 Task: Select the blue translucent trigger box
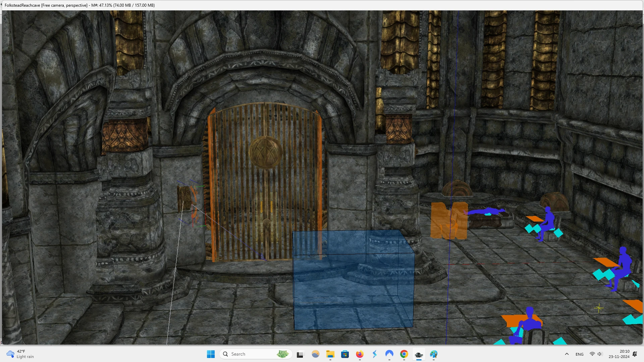tap(353, 280)
